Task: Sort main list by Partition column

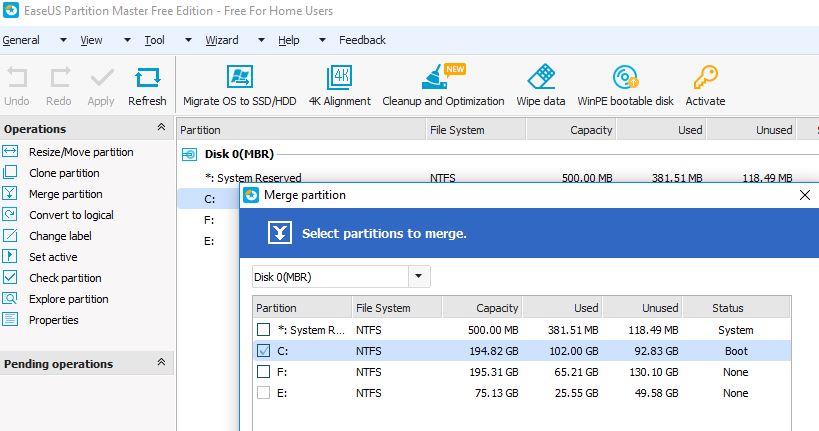Action: coord(301,130)
